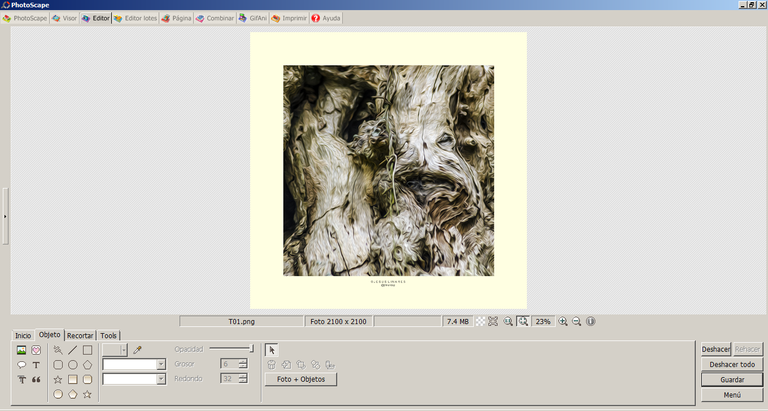Insert symbols with the quotation mark icon
The height and width of the screenshot is (411, 768).
(x=36, y=379)
